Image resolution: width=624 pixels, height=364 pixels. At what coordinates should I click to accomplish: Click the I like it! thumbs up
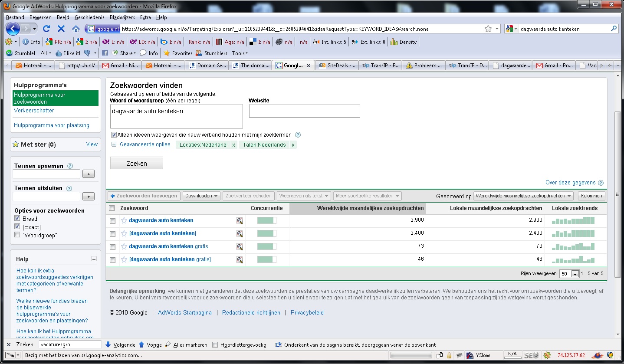tap(68, 53)
